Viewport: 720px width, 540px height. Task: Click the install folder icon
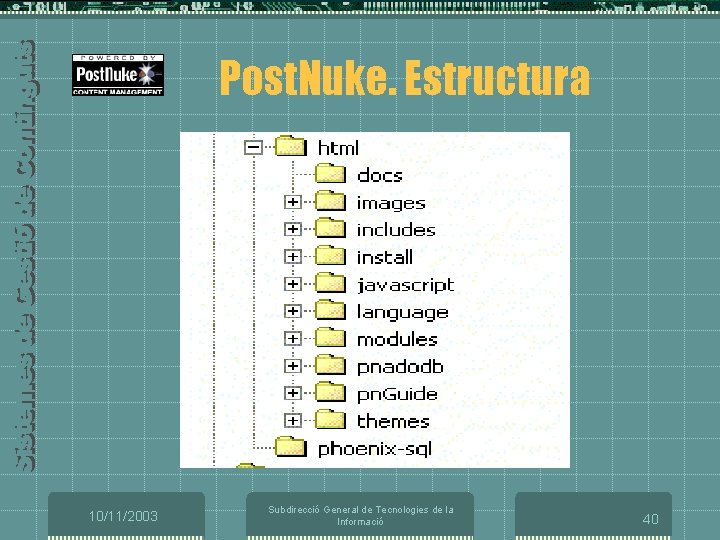pyautogui.click(x=330, y=255)
